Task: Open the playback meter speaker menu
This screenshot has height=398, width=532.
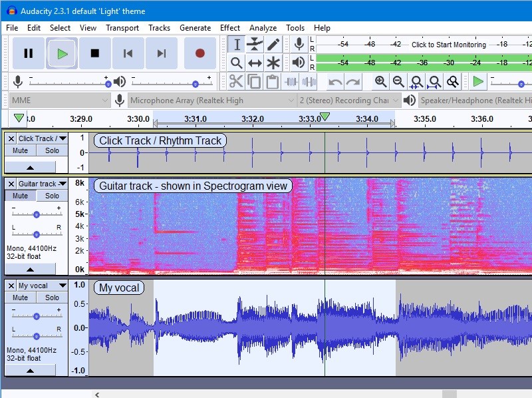Action: [x=299, y=63]
